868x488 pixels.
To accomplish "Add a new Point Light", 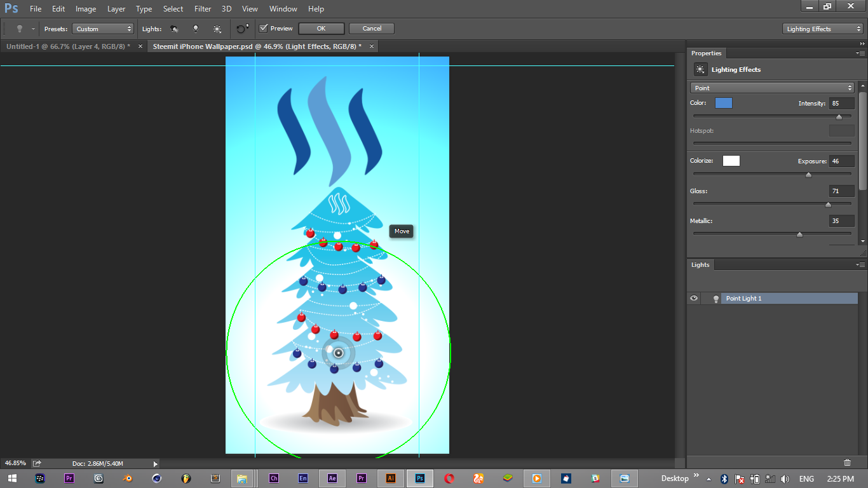I will pos(196,29).
